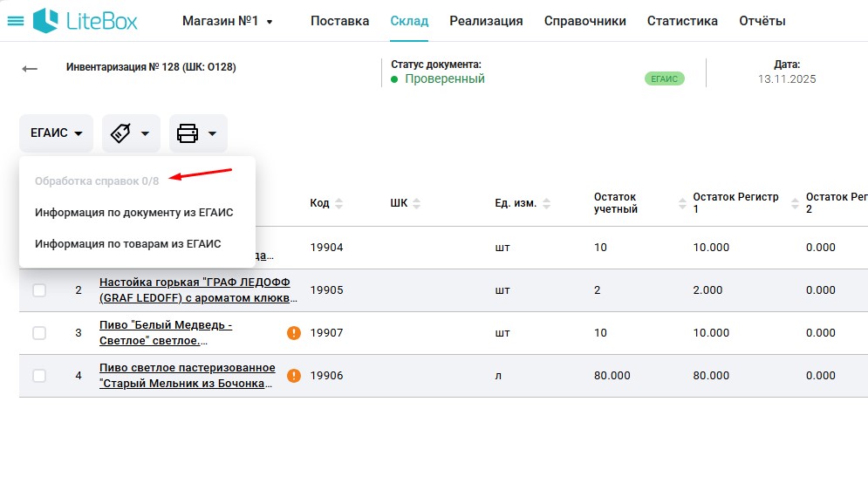Choose Информация по документу из ЕГАИС
Viewport: 868px width, 497px height.
pyautogui.click(x=133, y=212)
